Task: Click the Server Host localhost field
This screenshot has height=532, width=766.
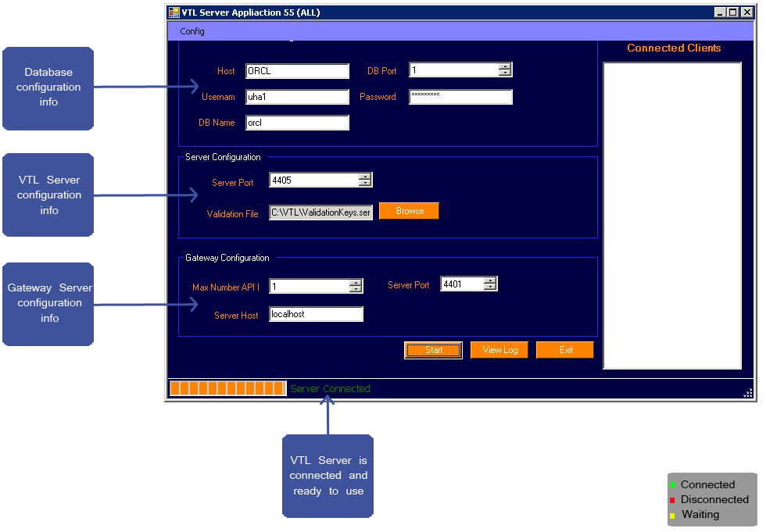Action: pyautogui.click(x=316, y=313)
